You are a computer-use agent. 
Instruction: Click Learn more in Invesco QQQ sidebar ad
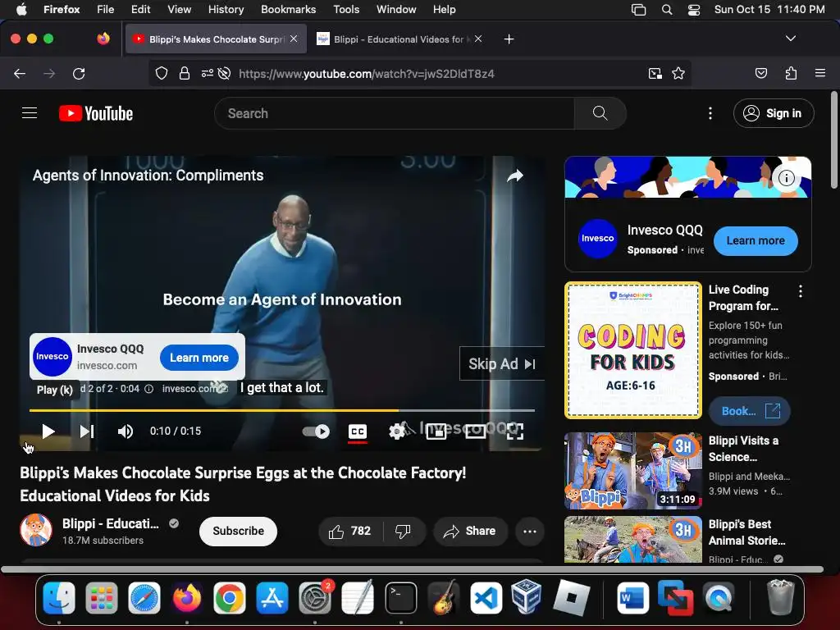tap(756, 240)
